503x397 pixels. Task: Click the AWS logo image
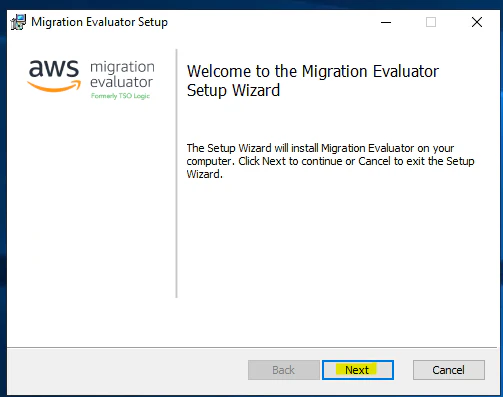click(54, 76)
